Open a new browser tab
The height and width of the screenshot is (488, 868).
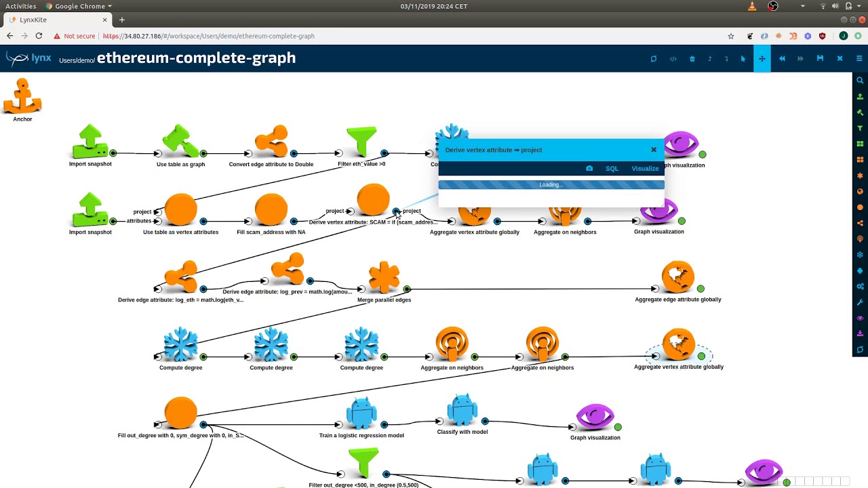(x=122, y=20)
